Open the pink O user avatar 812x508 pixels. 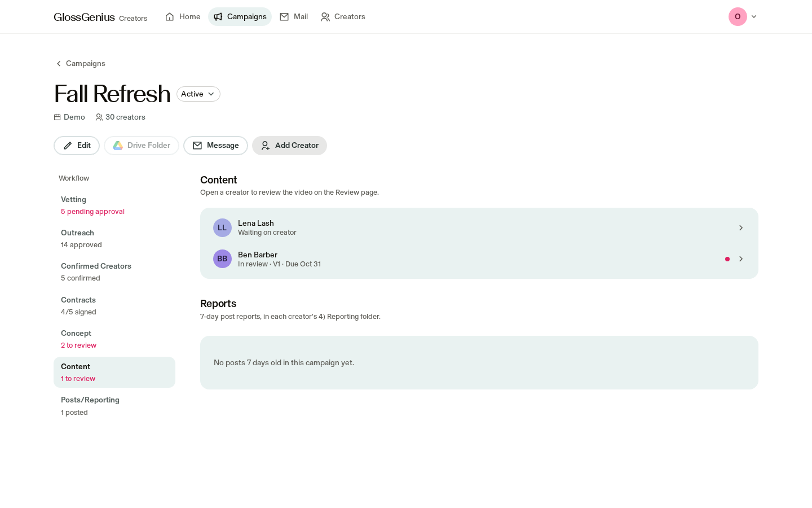click(x=738, y=17)
